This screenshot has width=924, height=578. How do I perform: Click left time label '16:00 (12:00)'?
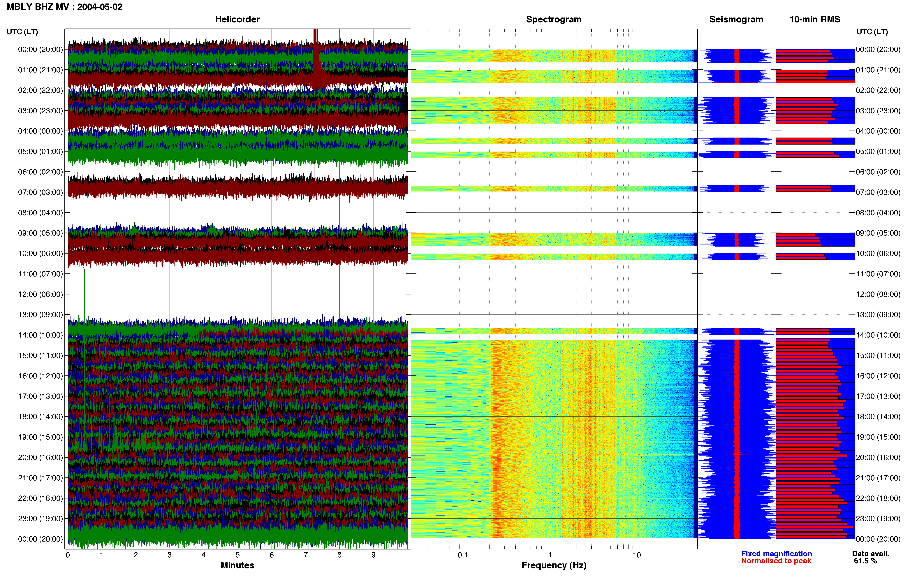[x=41, y=376]
